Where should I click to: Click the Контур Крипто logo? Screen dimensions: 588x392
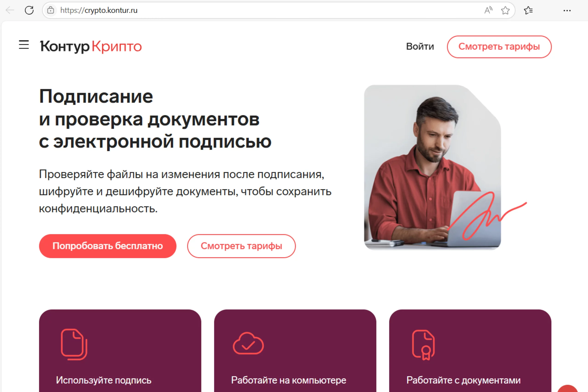coord(91,46)
